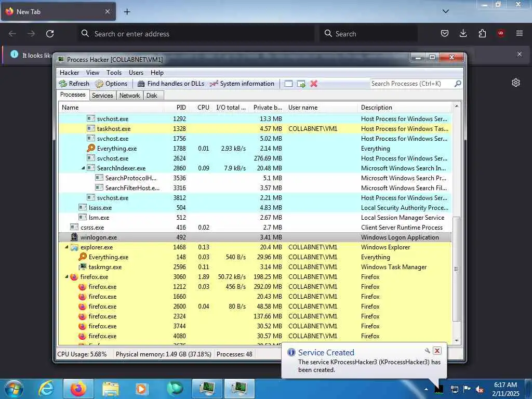Click the process list scrollbar up arrow
Viewport: 532px width, 399px height.
tap(456, 106)
